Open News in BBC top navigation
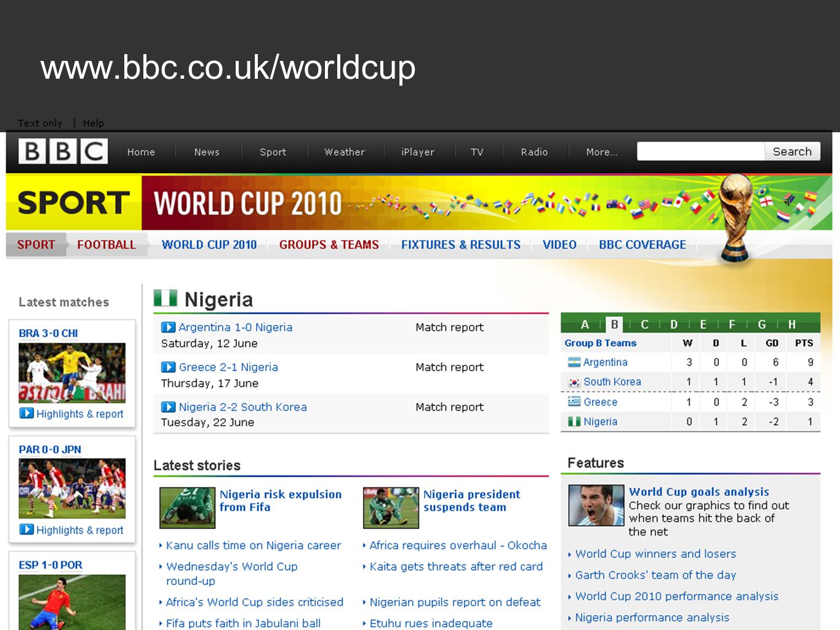The image size is (840, 630). 207,152
